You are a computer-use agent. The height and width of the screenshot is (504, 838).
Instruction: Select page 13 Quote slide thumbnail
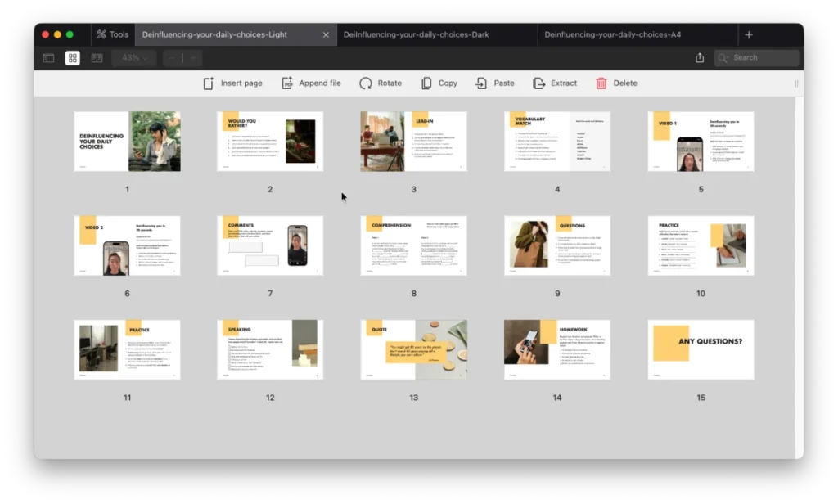coord(413,349)
